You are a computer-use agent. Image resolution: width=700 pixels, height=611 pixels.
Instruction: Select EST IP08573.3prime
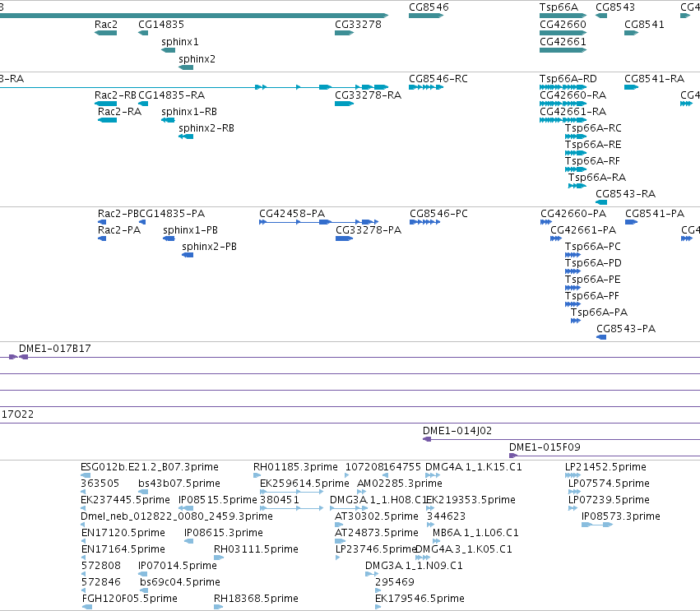pyautogui.click(x=597, y=525)
